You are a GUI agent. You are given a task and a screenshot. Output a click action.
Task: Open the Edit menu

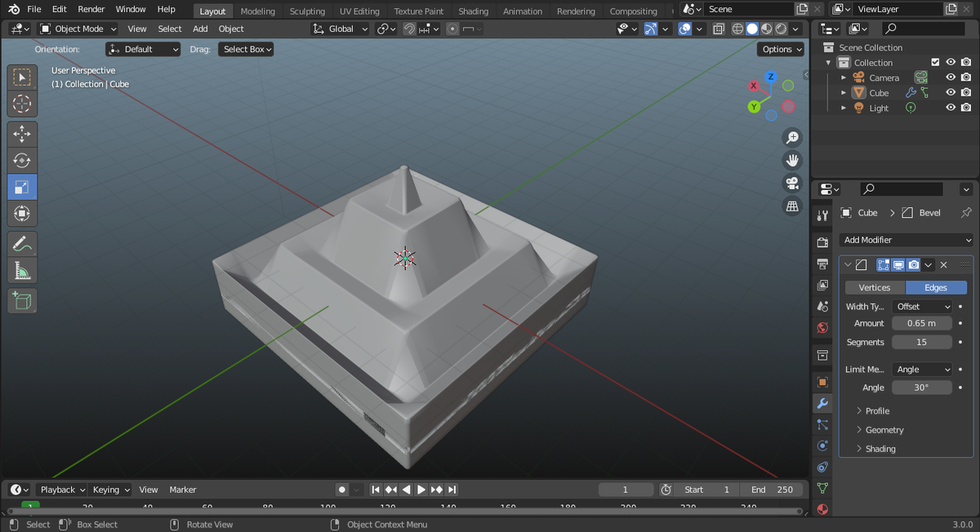pos(60,9)
